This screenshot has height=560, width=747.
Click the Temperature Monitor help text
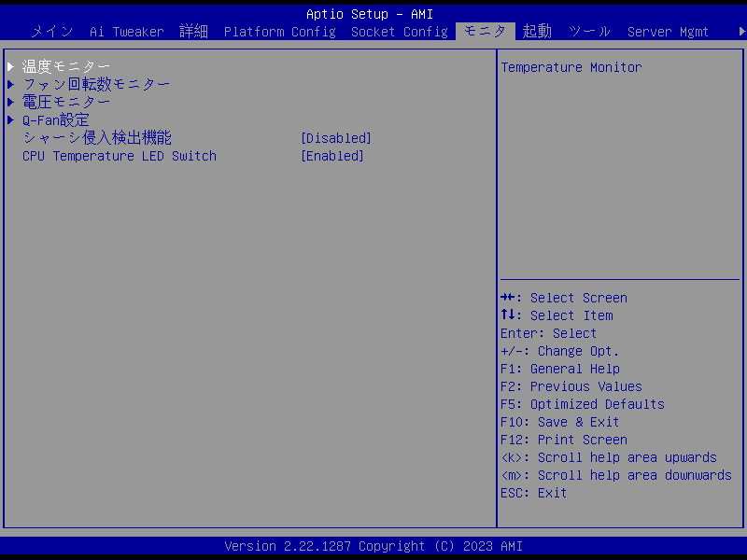pos(571,67)
